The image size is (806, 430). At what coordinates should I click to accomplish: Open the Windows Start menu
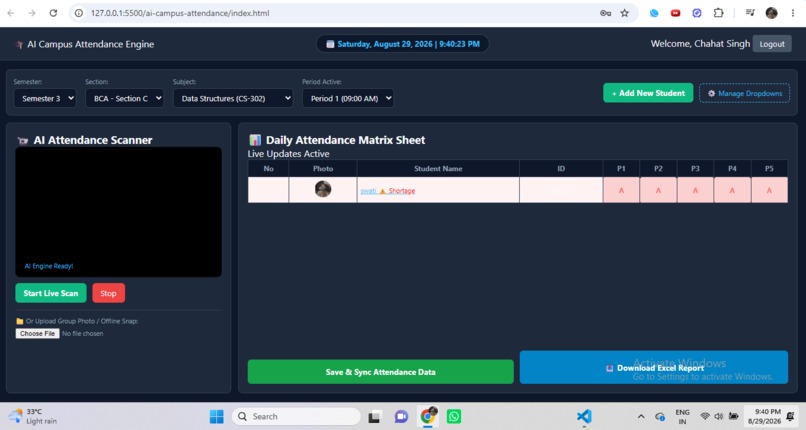click(216, 416)
